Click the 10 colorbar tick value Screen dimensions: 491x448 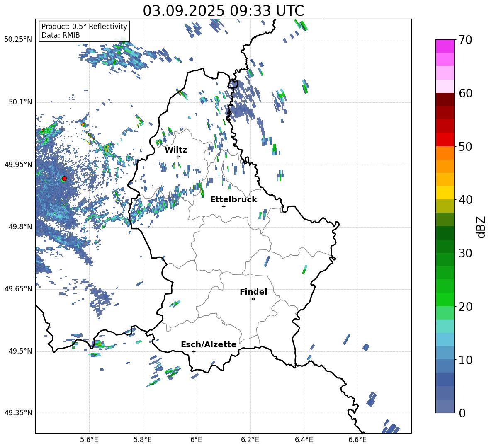tap(465, 360)
